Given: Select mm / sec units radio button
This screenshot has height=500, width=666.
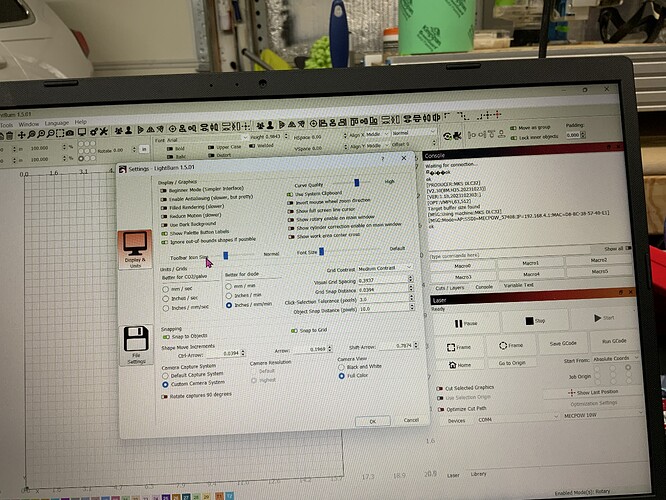Looking at the screenshot, I should click(x=165, y=289).
